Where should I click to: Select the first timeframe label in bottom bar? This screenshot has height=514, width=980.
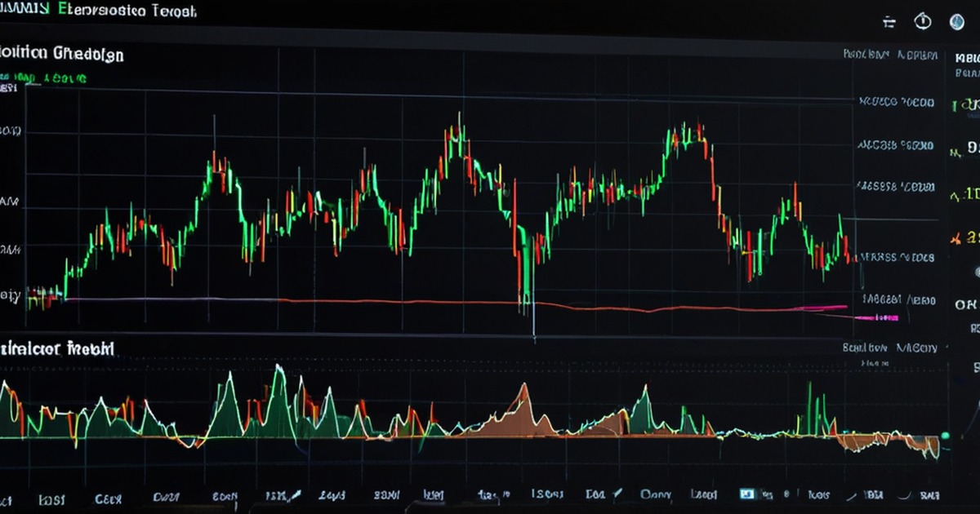pos(51,495)
